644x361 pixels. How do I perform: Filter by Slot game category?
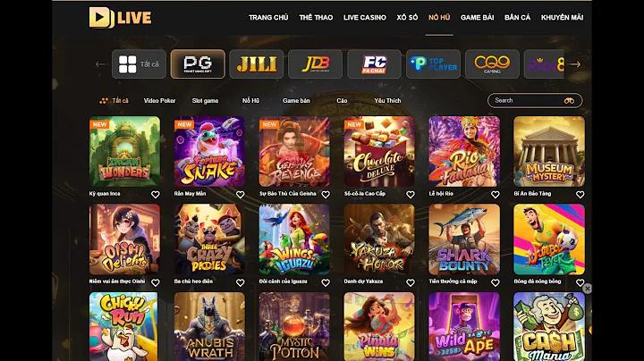pyautogui.click(x=205, y=100)
